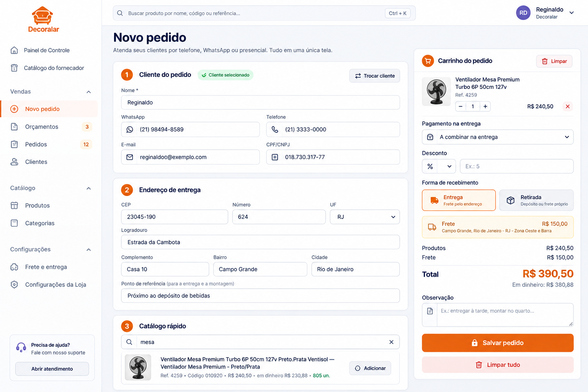Open the Pagamento na entrega dropdown
The image size is (588, 392).
click(x=498, y=137)
